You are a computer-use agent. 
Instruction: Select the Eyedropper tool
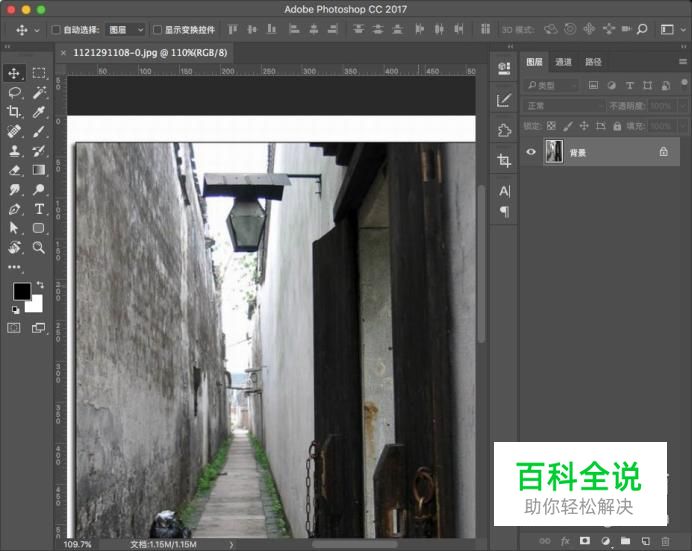coord(39,112)
